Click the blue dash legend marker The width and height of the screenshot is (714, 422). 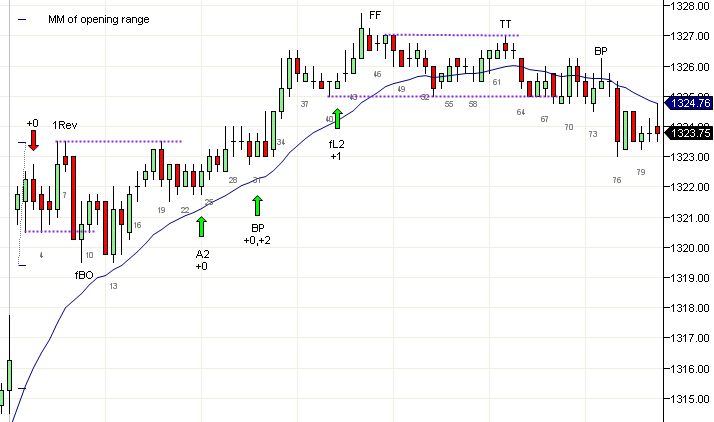click(22, 20)
